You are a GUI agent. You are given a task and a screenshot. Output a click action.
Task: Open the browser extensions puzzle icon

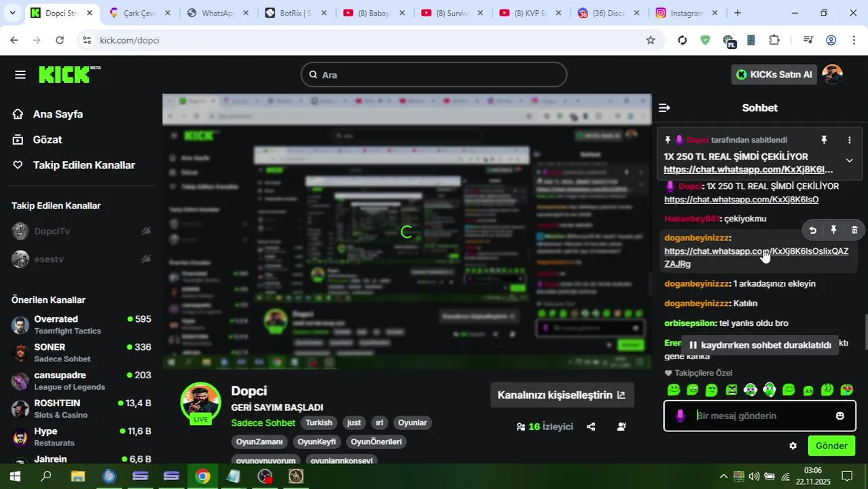tap(774, 40)
